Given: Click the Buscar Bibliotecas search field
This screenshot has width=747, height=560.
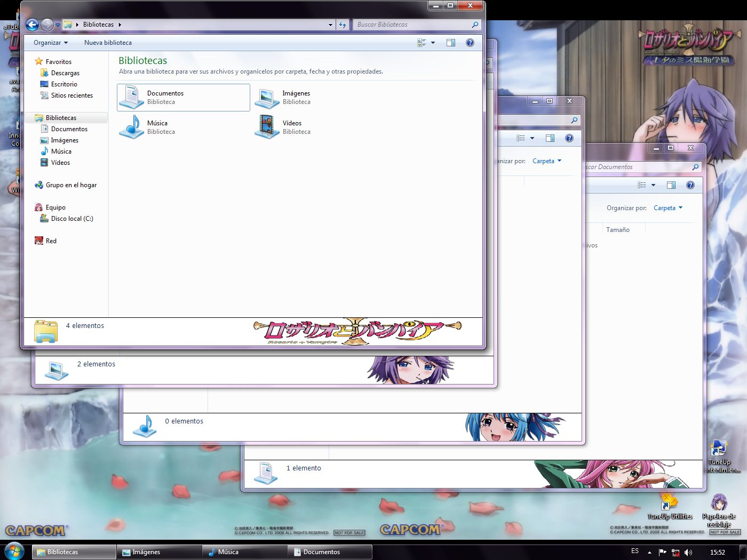Looking at the screenshot, I should (x=411, y=25).
